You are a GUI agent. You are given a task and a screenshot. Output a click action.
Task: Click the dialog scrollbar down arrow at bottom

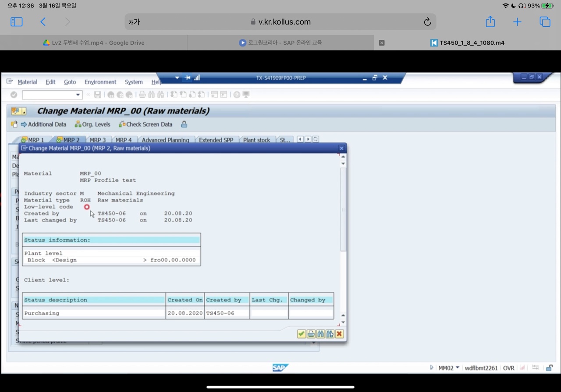click(x=343, y=322)
